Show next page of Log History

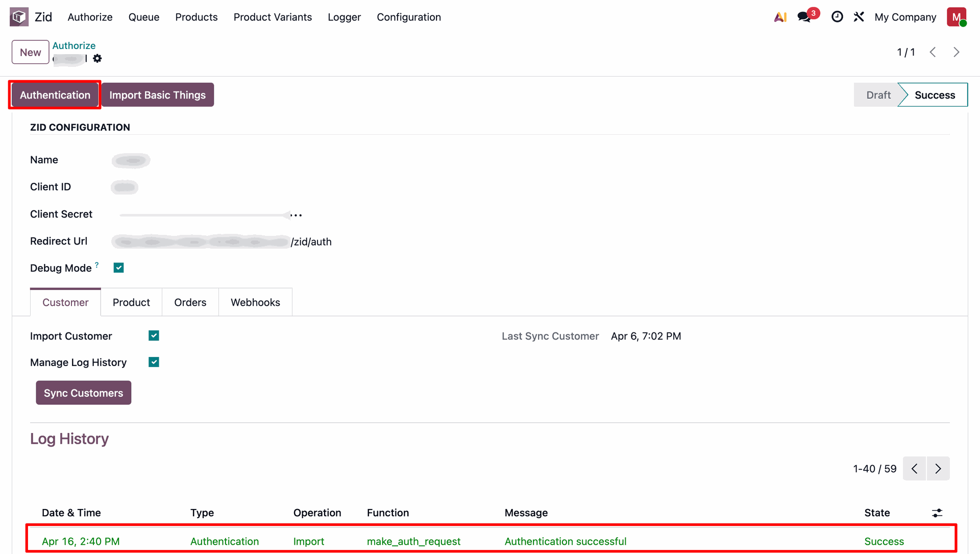click(x=938, y=469)
